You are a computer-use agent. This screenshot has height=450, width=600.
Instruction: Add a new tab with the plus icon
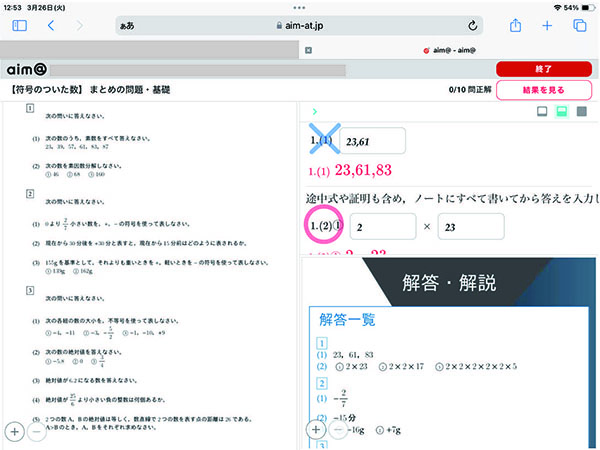(547, 26)
